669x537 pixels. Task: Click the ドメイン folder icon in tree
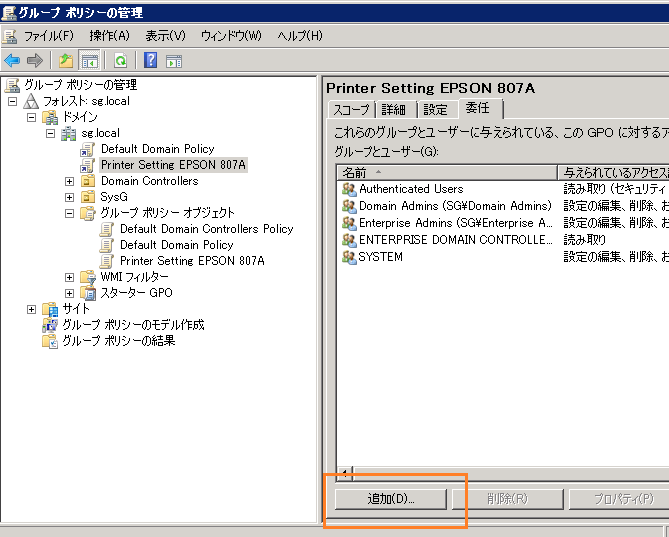[x=50, y=117]
